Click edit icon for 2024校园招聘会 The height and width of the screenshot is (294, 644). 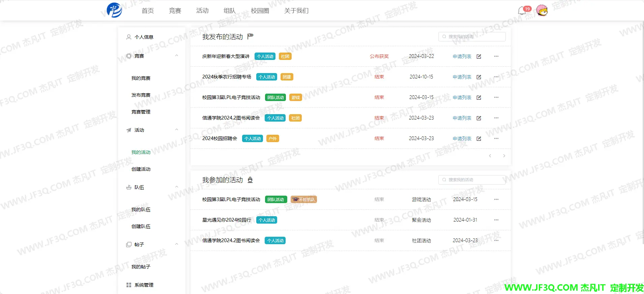tap(479, 139)
